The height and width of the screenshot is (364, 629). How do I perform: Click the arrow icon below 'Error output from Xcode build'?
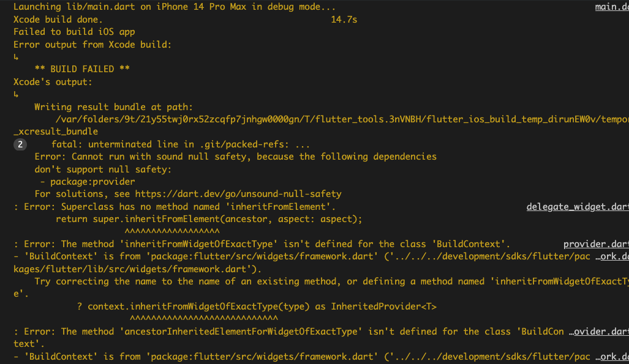point(16,57)
